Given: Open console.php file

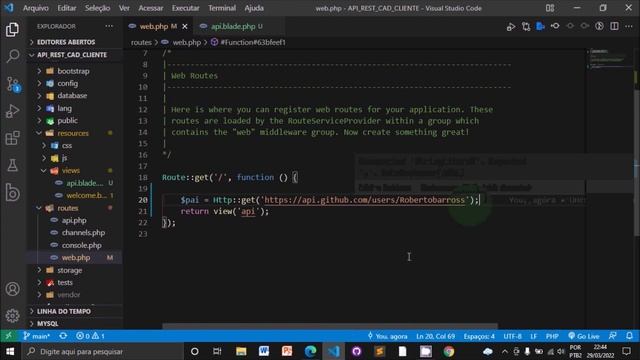Looking at the screenshot, I should point(74,245).
